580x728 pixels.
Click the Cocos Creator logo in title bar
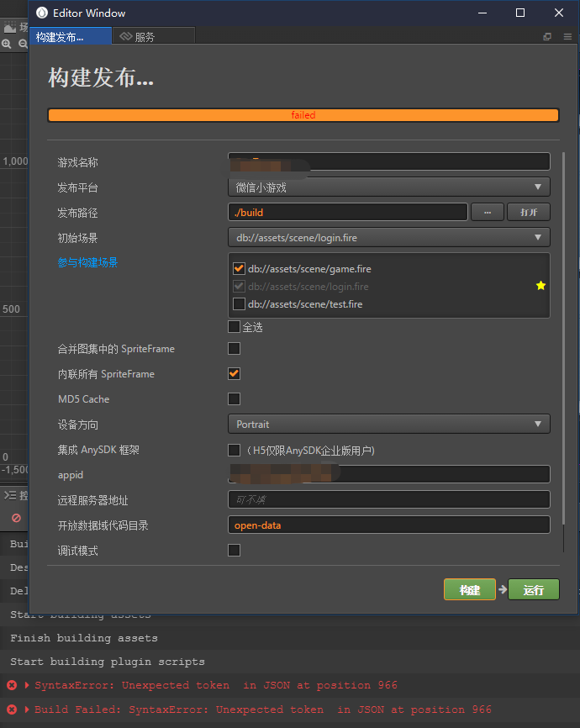tap(42, 13)
